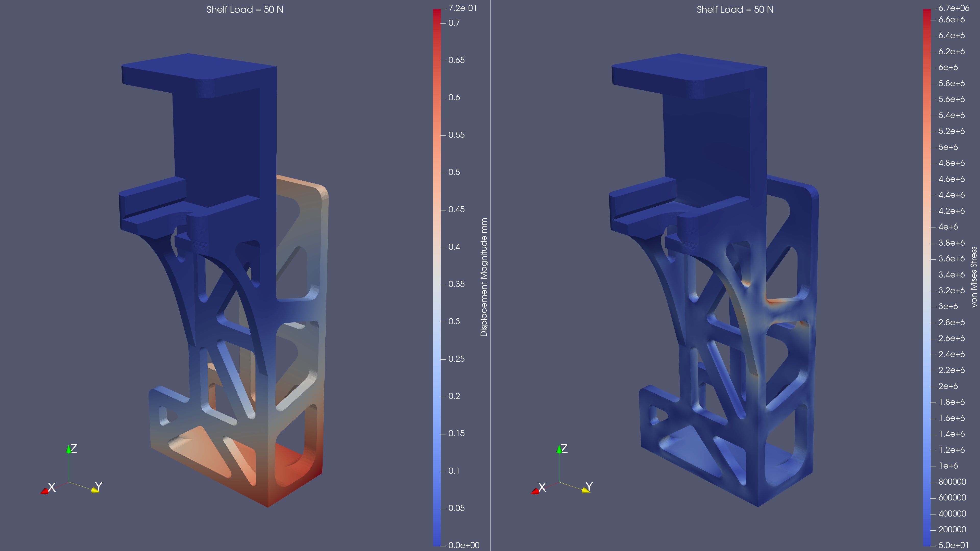Click the 0.5 tick on displacement legend

tap(454, 172)
